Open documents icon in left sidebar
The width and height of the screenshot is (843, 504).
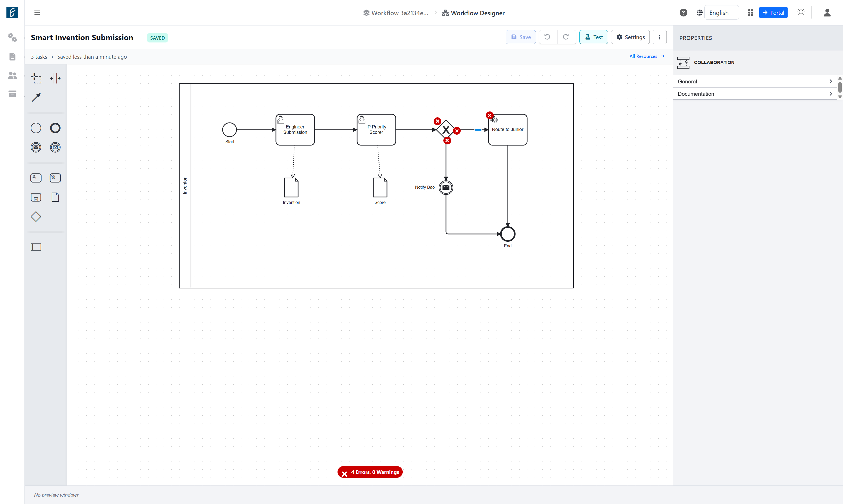point(12,56)
